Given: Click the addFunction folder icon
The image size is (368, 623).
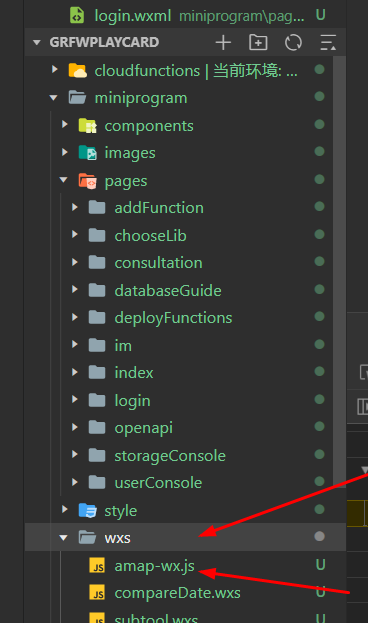Looking at the screenshot, I should tap(97, 207).
